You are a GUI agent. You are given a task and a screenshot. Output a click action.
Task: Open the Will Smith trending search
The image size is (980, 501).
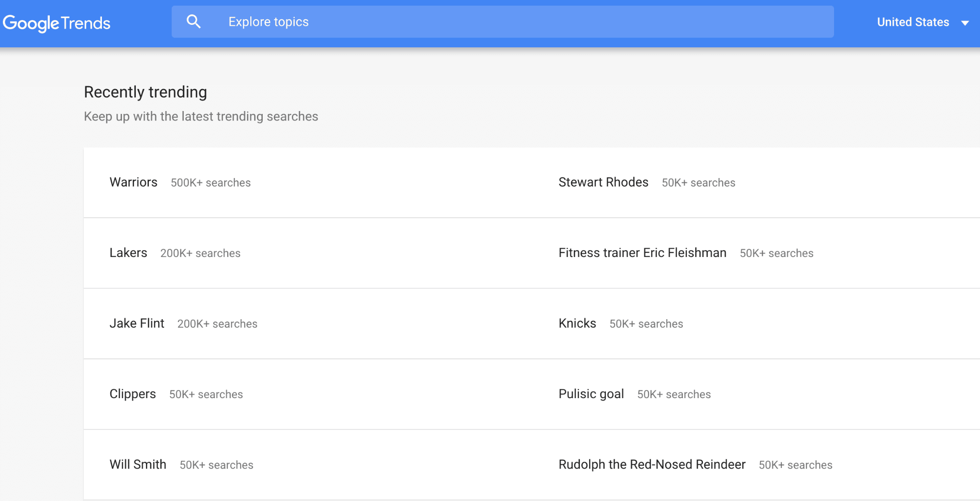click(138, 465)
